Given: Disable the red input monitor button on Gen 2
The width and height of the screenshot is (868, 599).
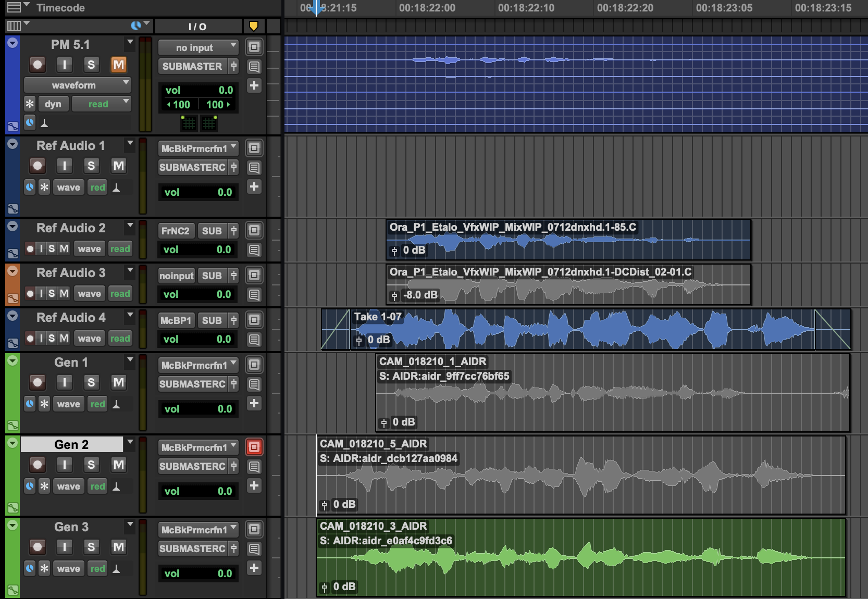Looking at the screenshot, I should (254, 447).
